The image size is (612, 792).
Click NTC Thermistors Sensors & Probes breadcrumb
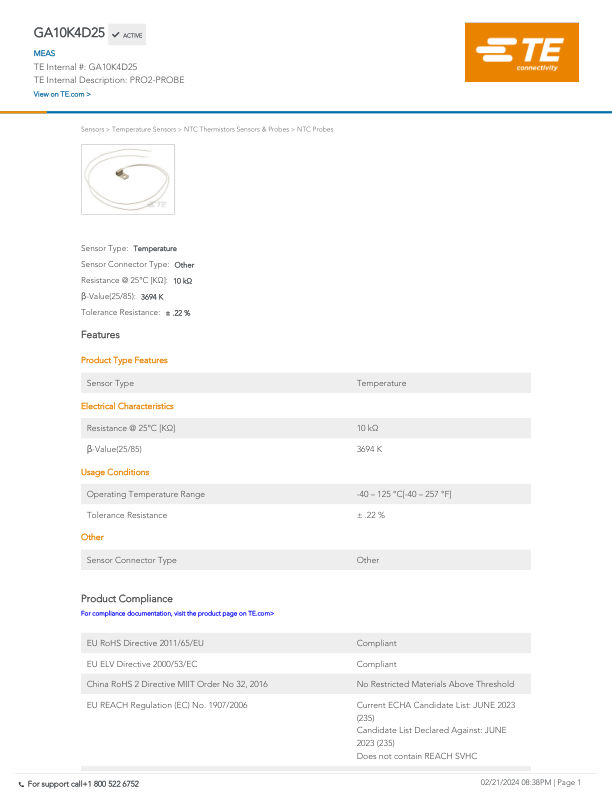click(236, 129)
